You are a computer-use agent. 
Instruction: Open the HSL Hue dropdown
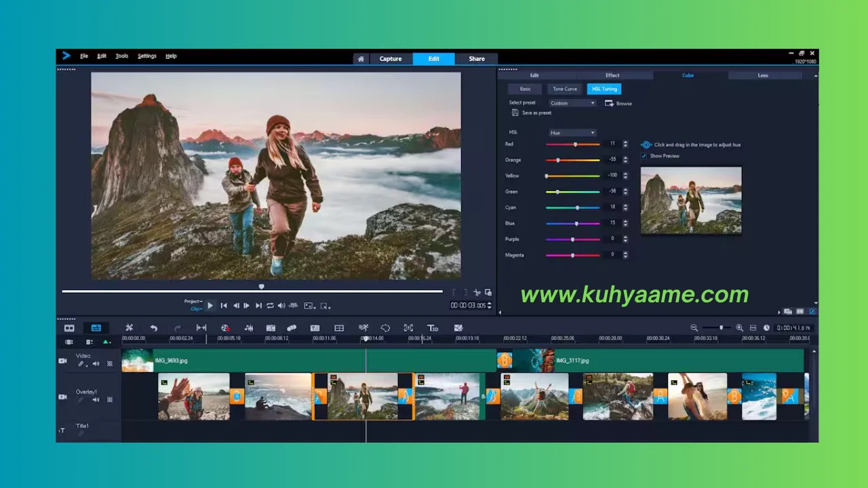pyautogui.click(x=572, y=133)
